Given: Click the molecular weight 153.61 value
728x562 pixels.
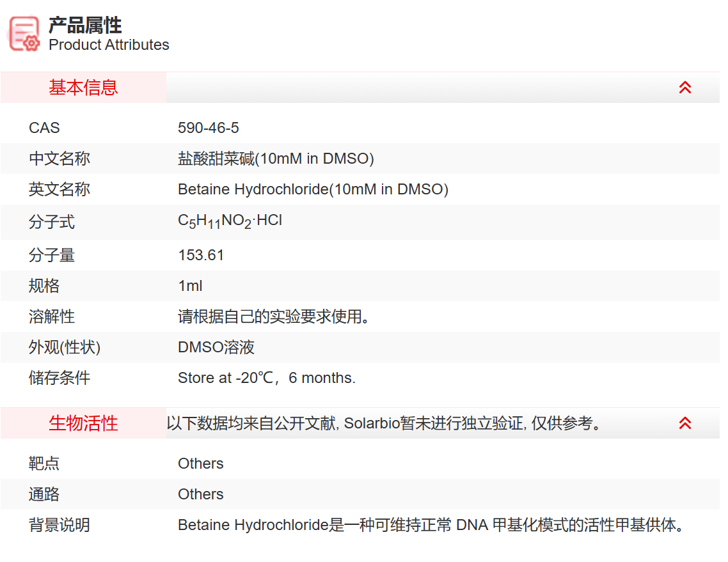Looking at the screenshot, I should click(x=201, y=255).
